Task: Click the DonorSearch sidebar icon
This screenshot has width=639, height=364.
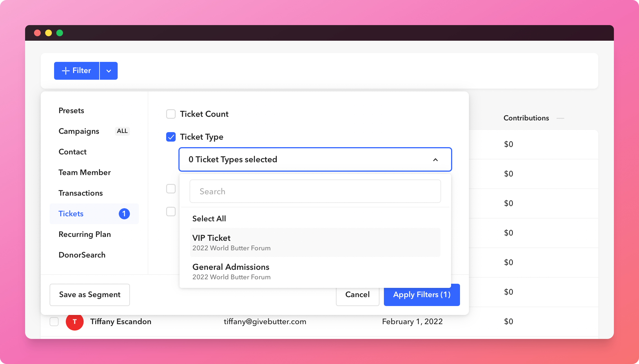Action: click(82, 255)
